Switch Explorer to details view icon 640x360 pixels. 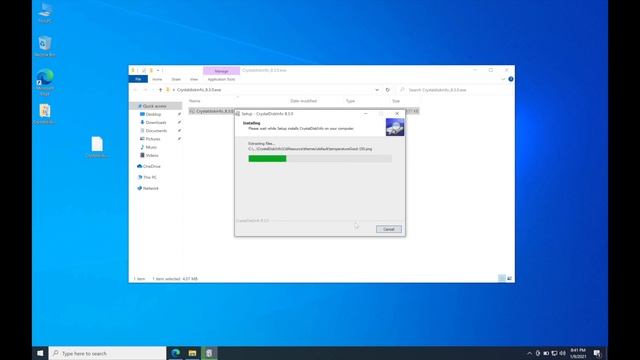pos(502,278)
